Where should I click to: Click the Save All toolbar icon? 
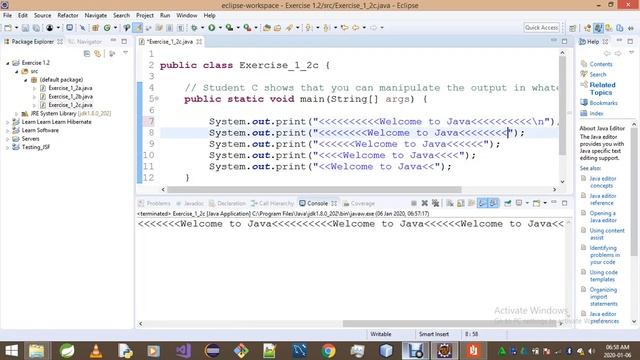36,28
